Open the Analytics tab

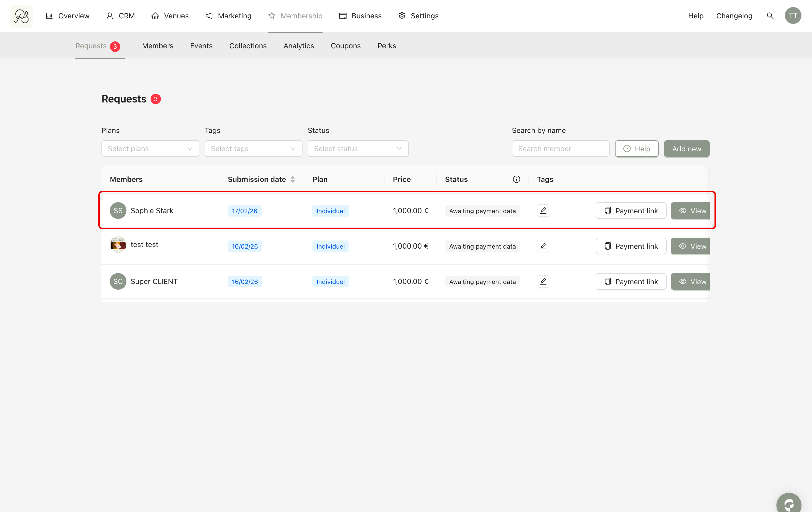pos(298,46)
